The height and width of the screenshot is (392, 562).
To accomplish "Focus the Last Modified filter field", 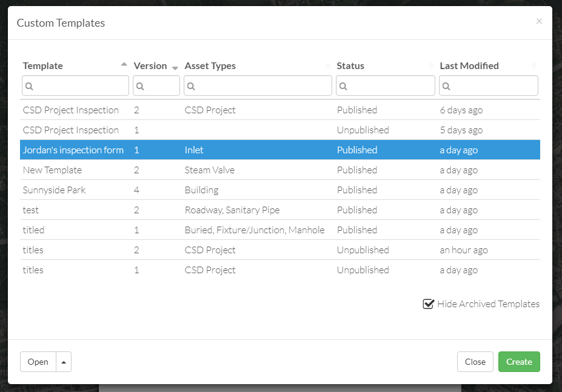I will coord(489,85).
